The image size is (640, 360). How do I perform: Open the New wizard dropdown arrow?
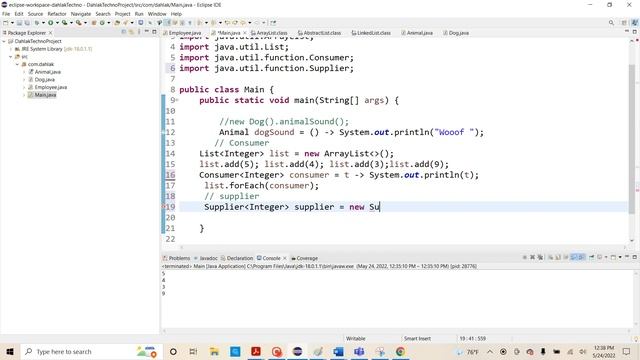[x=12, y=23]
